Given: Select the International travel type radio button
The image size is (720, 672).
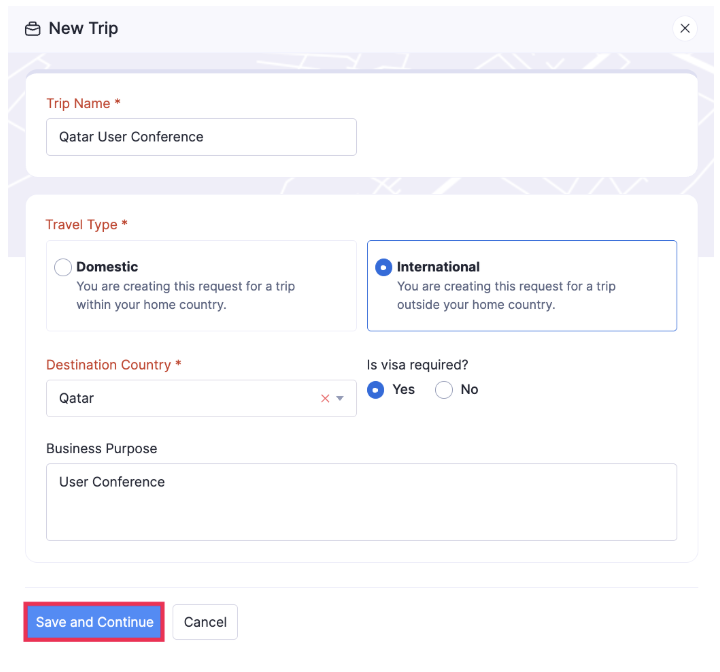Looking at the screenshot, I should pos(383,267).
